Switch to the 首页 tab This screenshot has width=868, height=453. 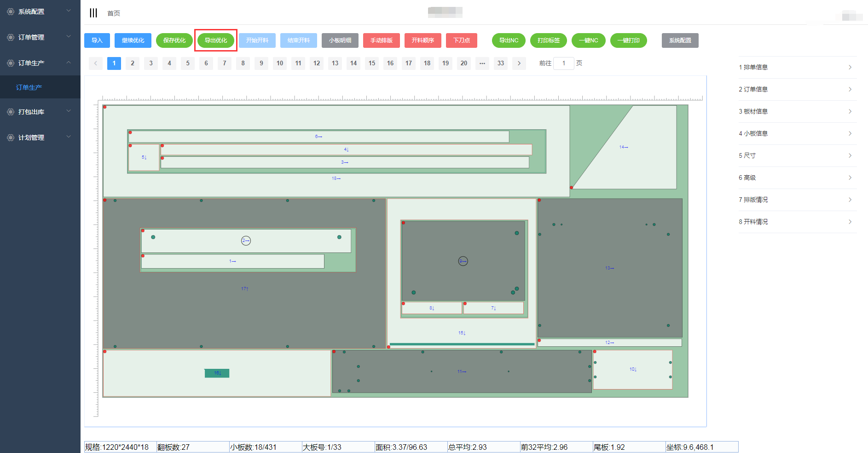[x=114, y=13]
